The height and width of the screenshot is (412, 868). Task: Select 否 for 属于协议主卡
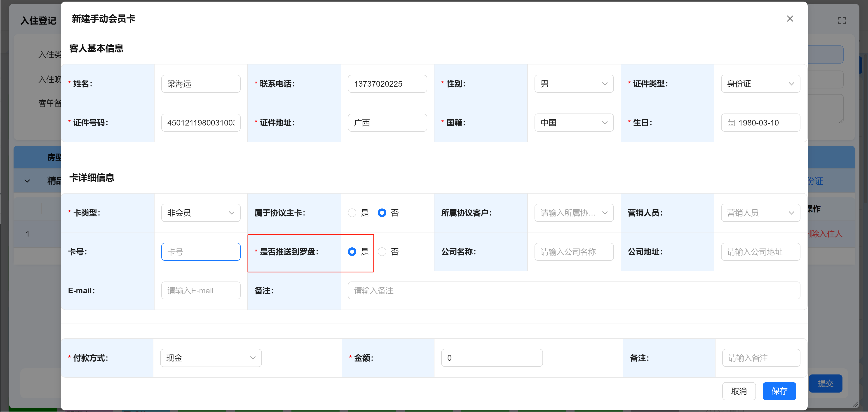pos(382,213)
